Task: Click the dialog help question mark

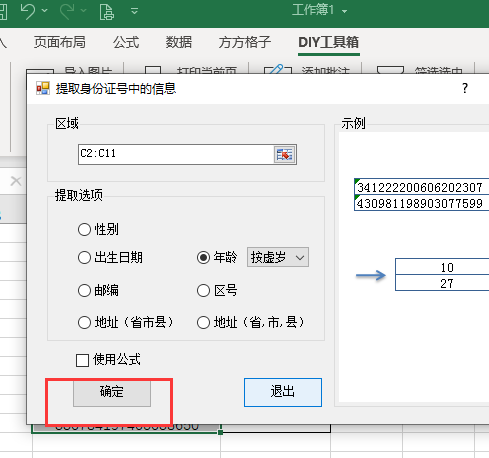Action: click(x=465, y=88)
